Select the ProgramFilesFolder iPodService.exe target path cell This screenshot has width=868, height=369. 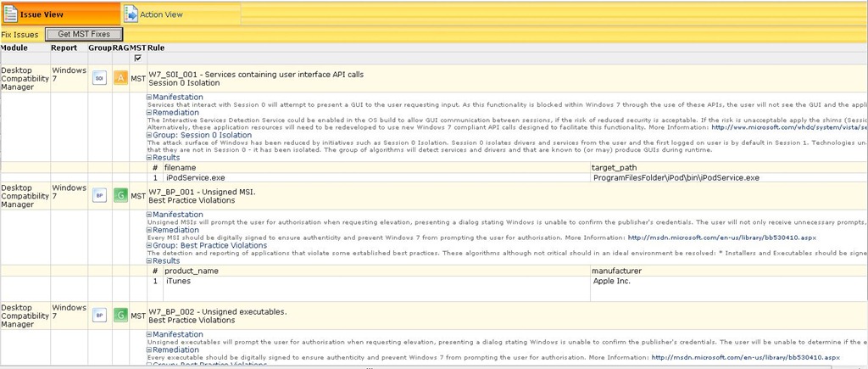pyautogui.click(x=729, y=178)
